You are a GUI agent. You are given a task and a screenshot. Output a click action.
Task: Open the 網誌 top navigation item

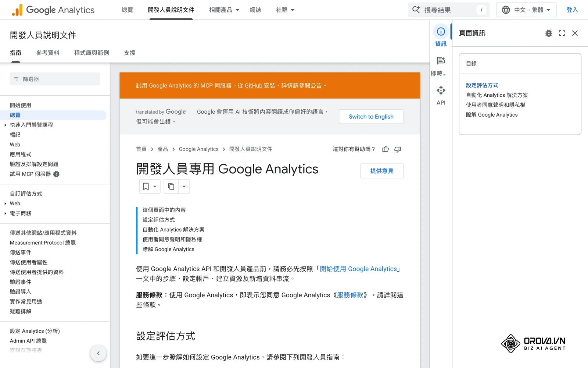pyautogui.click(x=255, y=10)
